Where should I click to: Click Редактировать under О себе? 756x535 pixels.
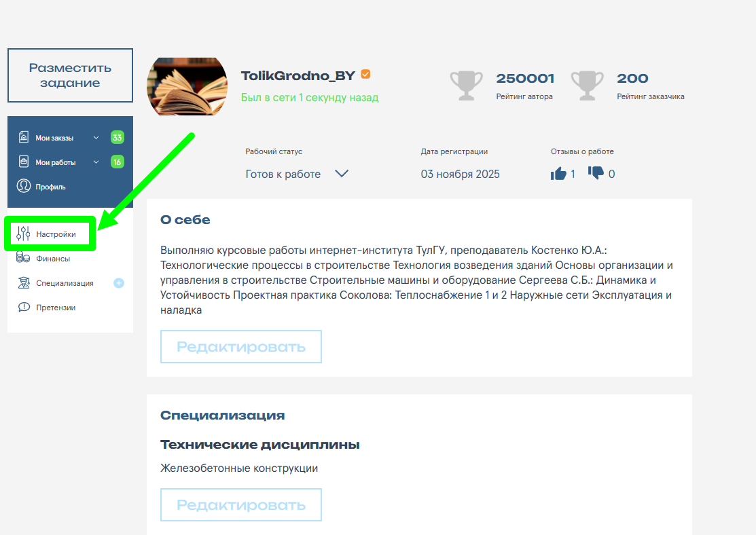[241, 346]
